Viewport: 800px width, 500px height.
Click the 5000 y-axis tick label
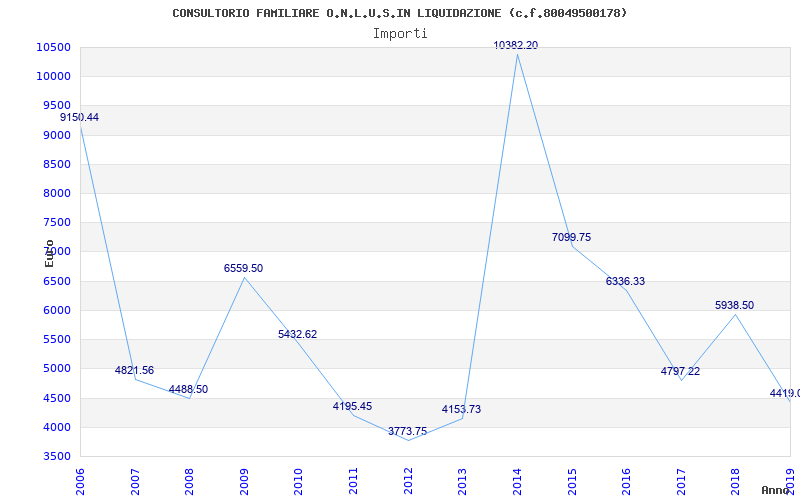56,368
